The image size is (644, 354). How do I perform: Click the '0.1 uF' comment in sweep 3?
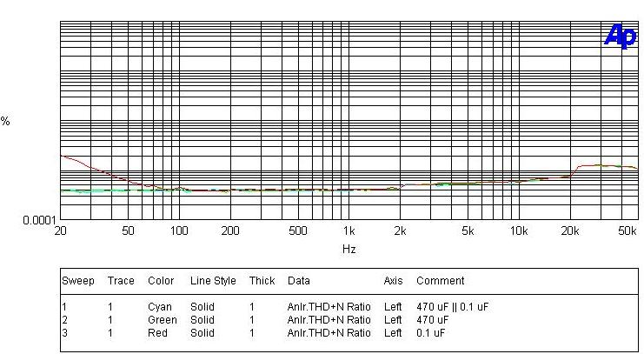pos(430,332)
